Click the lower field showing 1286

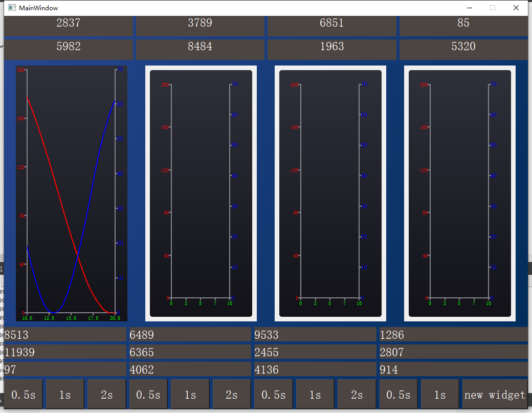(x=453, y=335)
